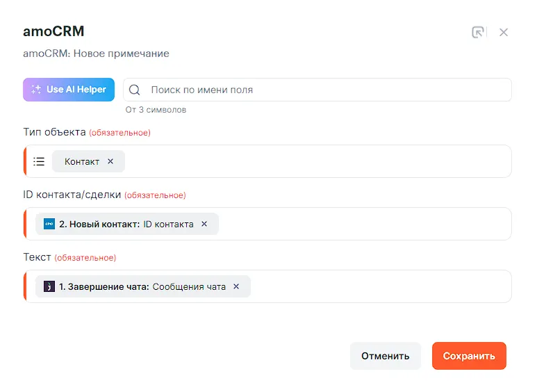
Task: Remove the ID контакта tag
Action: [x=204, y=224]
